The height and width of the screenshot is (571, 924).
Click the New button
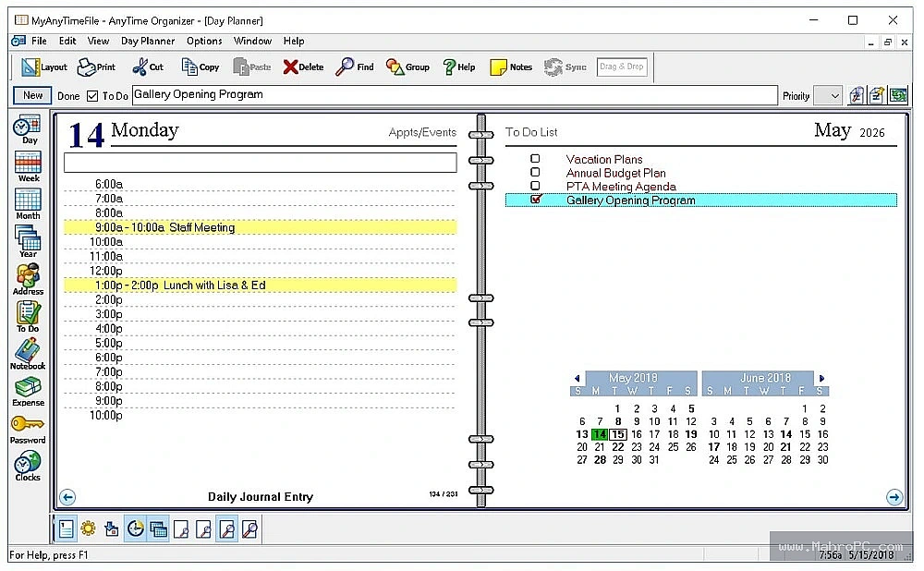tap(32, 95)
